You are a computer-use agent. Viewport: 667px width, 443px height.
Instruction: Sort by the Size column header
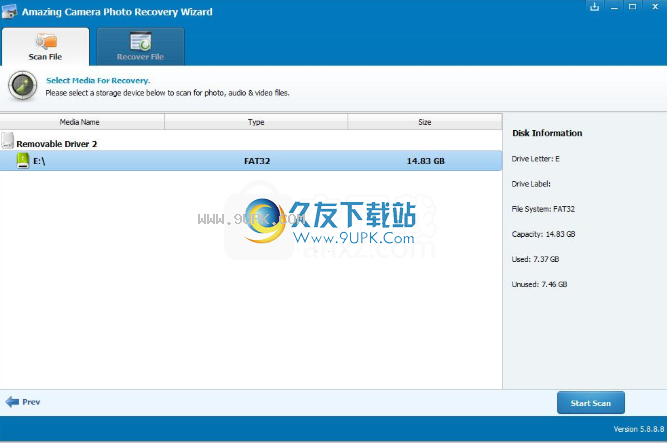[x=425, y=122]
